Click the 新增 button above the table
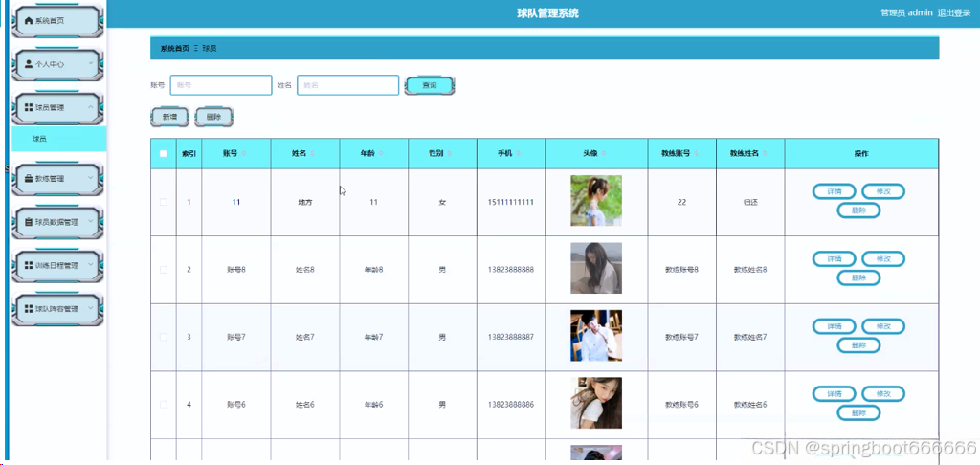Screen dimensions: 980x465 [x=169, y=117]
